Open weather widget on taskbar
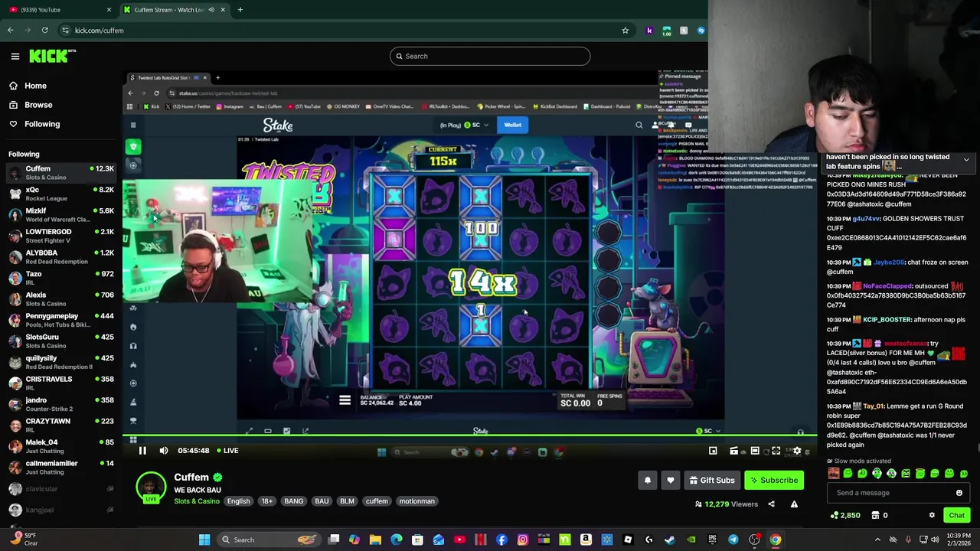 23,540
